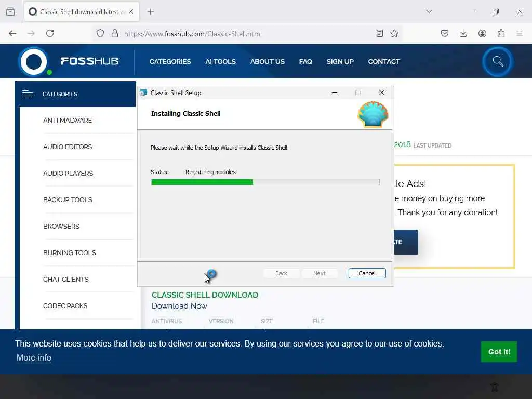Open the AUDIO PLAYERS category

pyautogui.click(x=68, y=174)
